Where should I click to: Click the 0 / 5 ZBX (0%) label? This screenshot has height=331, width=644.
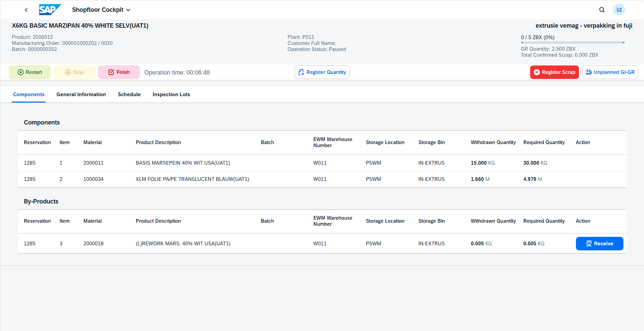[x=538, y=37]
